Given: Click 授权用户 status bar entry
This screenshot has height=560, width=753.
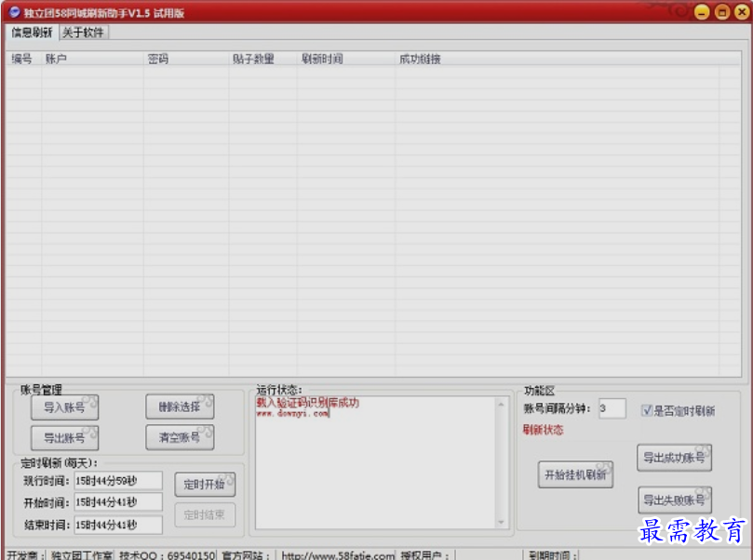Looking at the screenshot, I should (424, 555).
